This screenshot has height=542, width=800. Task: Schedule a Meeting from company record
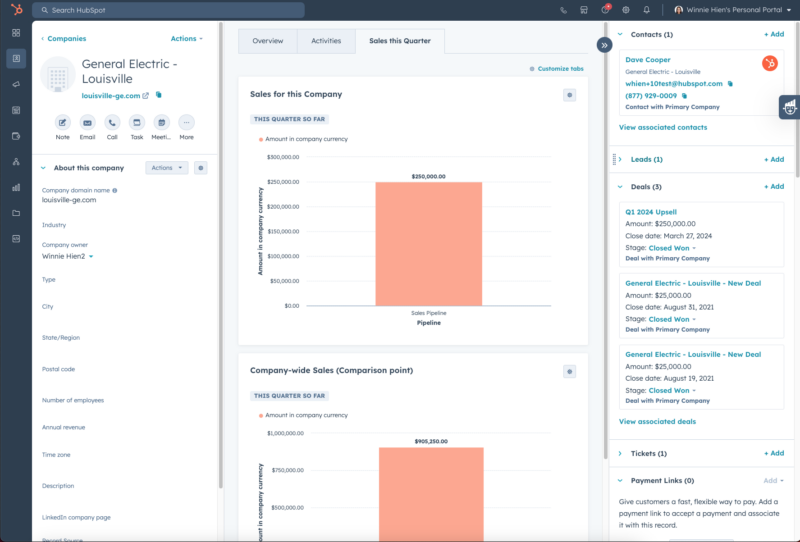[161, 122]
